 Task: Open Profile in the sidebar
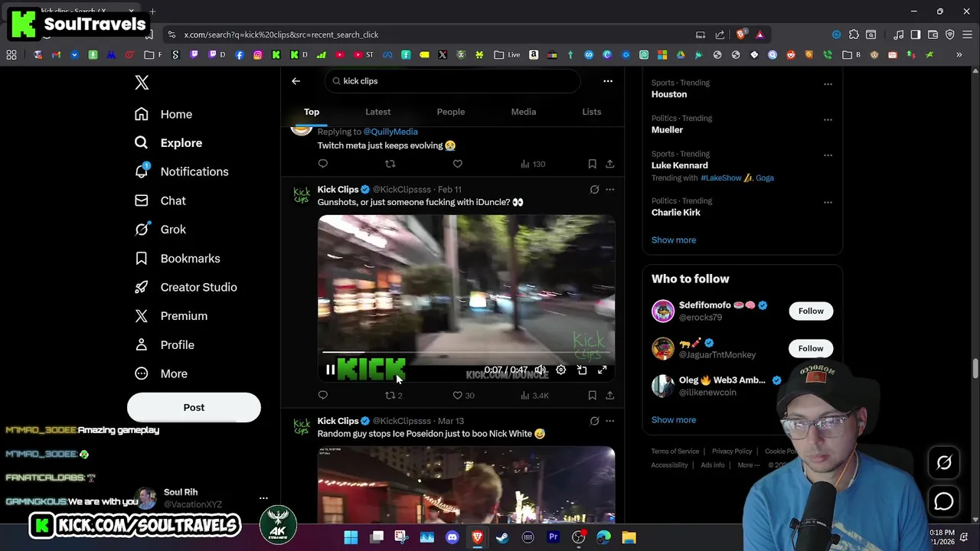tap(164, 345)
